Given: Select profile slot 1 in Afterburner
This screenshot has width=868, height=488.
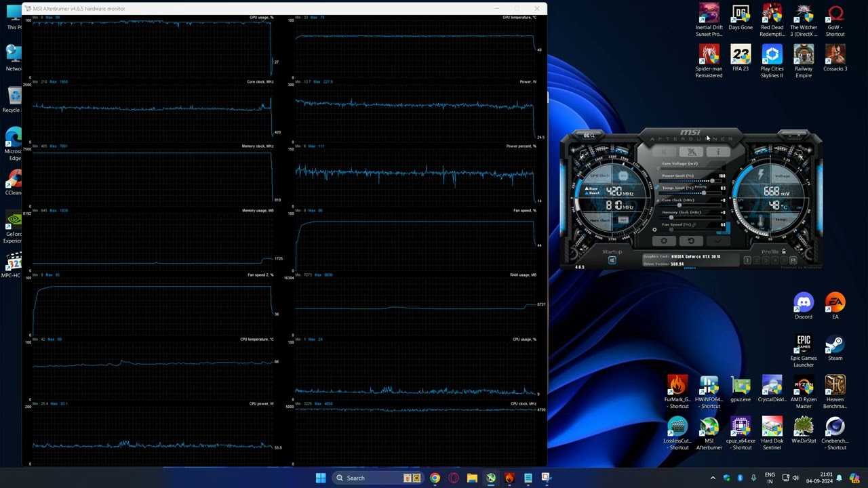Looking at the screenshot, I should point(747,260).
